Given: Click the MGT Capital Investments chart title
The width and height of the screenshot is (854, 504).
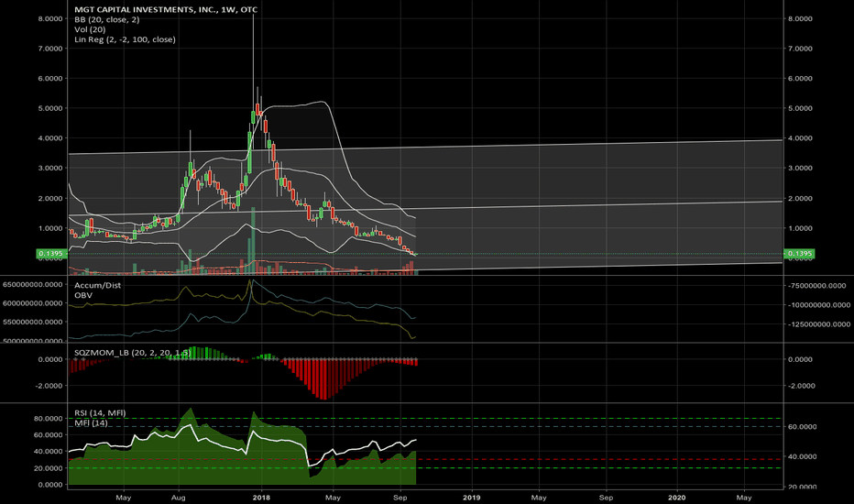Looking at the screenshot, I should (166, 9).
